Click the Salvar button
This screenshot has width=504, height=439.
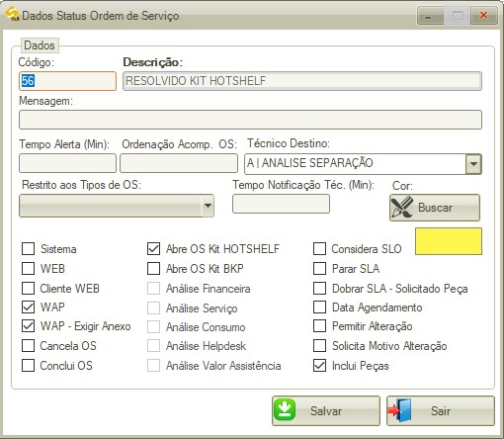point(326,410)
